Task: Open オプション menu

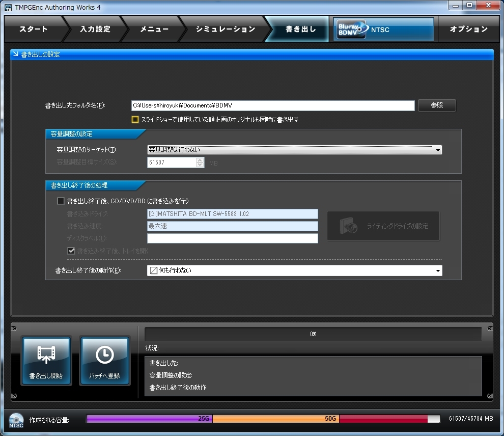Action: point(469,29)
